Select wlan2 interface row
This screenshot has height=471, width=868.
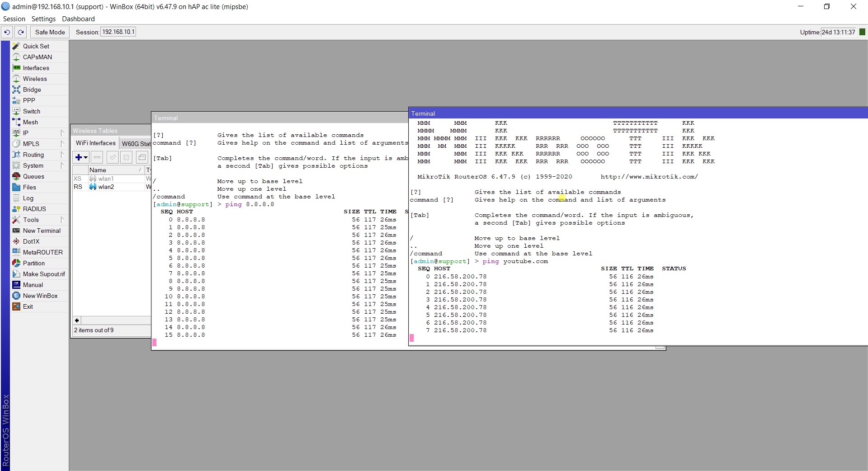tap(111, 187)
